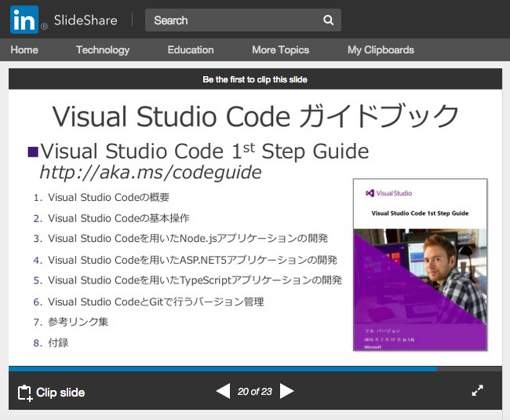Click the guidebook cover thumbnail image
This screenshot has width=510, height=420.
coord(421,265)
